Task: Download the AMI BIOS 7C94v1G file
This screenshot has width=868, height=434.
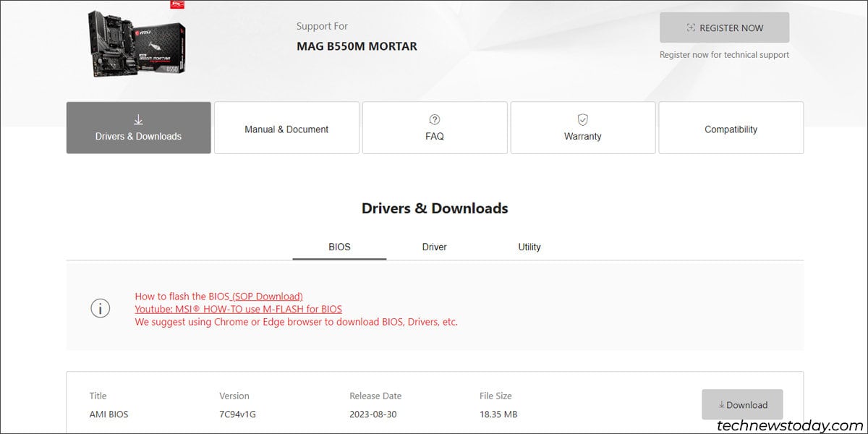Action: 742,404
